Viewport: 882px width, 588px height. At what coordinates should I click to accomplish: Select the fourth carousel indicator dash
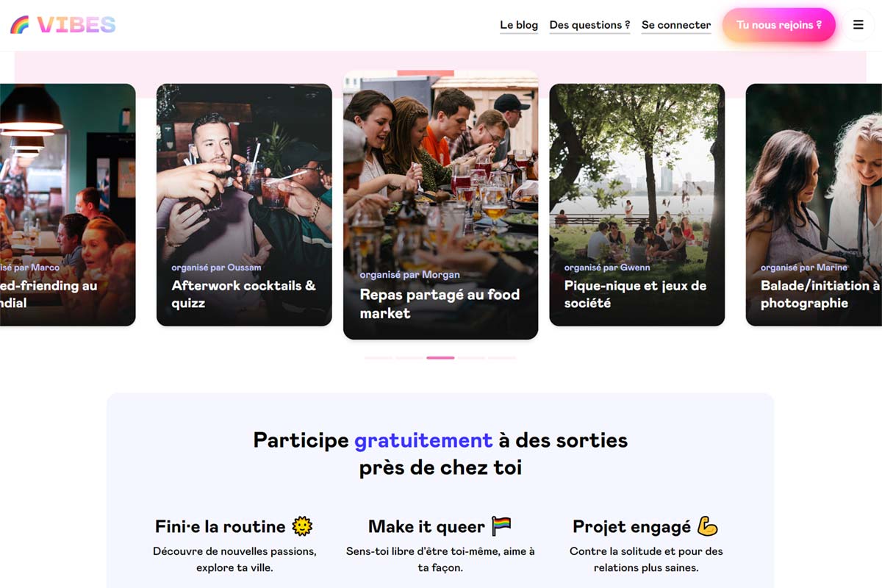[471, 358]
